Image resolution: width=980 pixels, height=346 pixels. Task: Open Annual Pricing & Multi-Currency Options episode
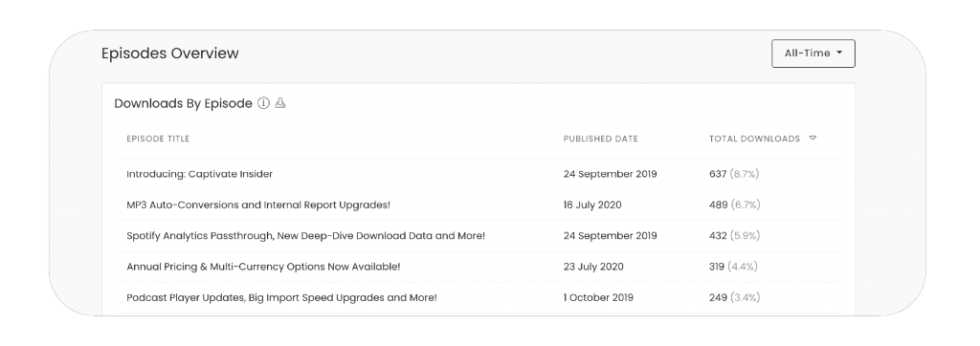263,267
